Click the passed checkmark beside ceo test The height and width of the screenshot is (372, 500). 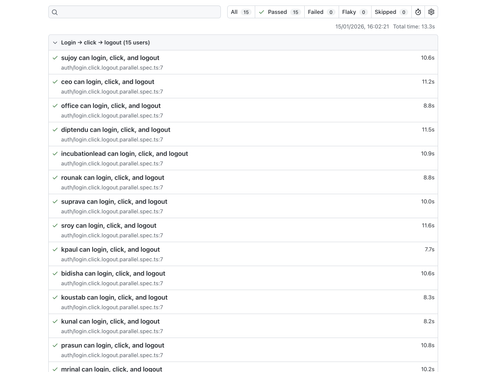coord(55,82)
